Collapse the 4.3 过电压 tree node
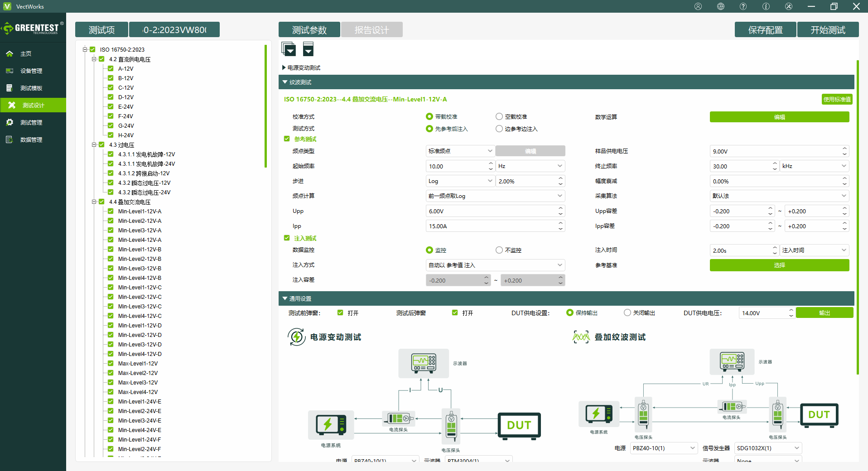Image resolution: width=868 pixels, height=471 pixels. pyautogui.click(x=94, y=145)
